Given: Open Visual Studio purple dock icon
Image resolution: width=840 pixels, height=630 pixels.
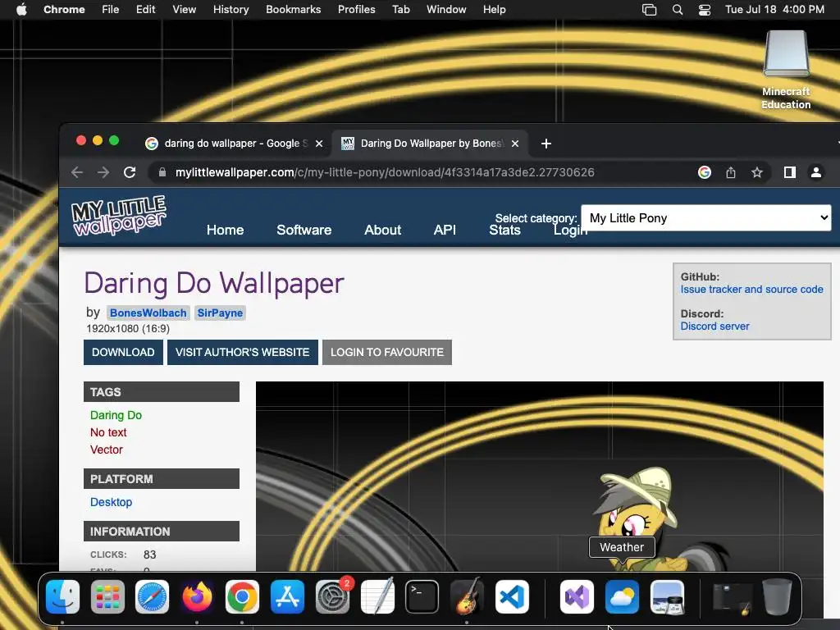Looking at the screenshot, I should coord(577,597).
